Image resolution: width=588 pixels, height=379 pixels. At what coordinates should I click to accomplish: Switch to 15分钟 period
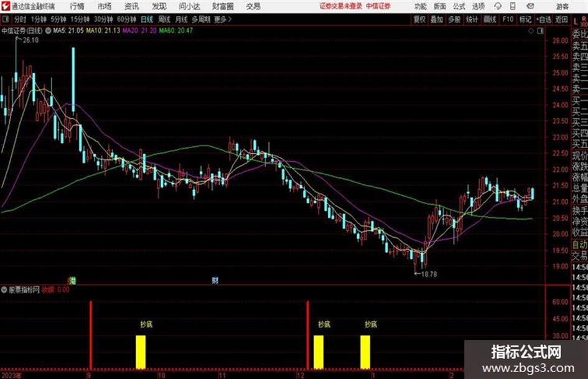(80, 19)
